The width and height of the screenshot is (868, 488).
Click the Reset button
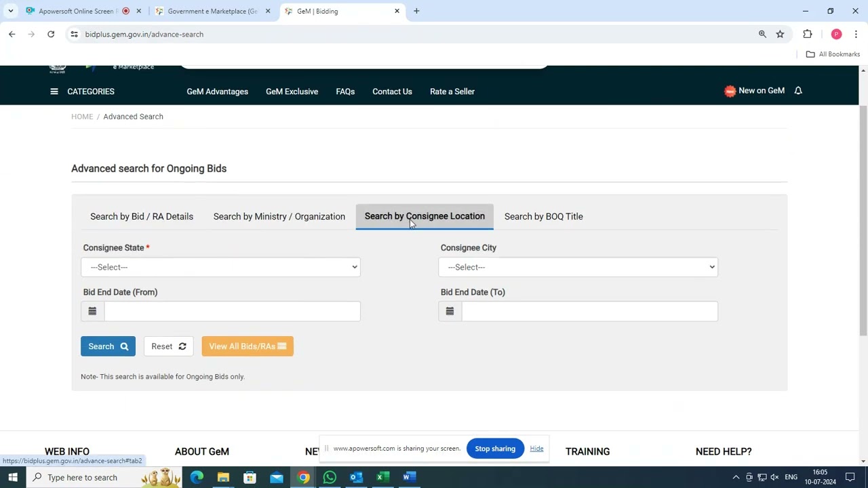click(x=169, y=346)
